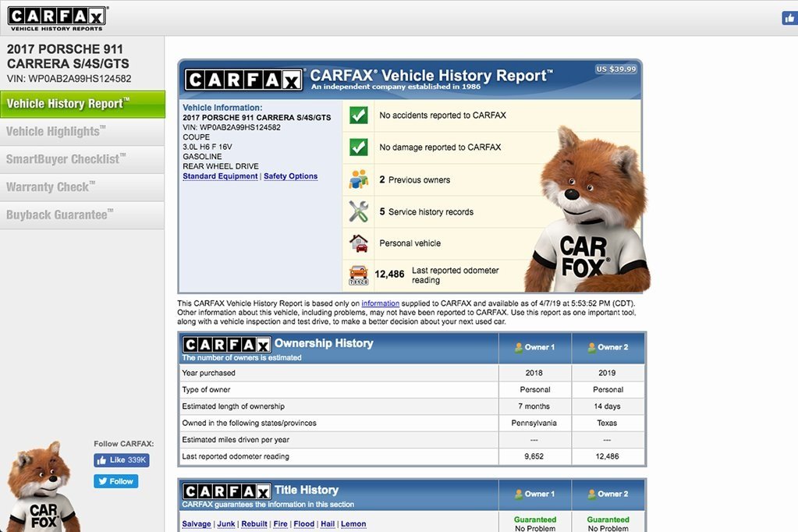Click Owner 2's 14 days ownership length
Image resolution: width=798 pixels, height=532 pixels.
coord(607,406)
